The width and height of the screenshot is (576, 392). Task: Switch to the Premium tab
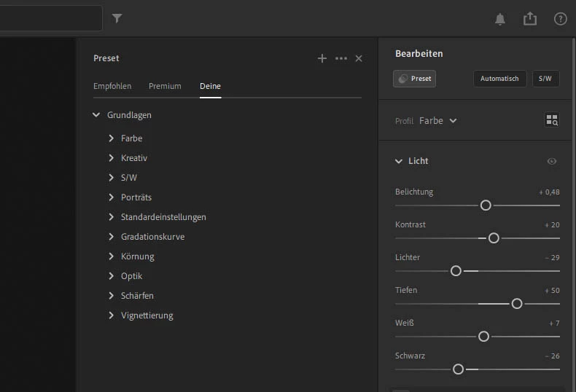click(165, 86)
